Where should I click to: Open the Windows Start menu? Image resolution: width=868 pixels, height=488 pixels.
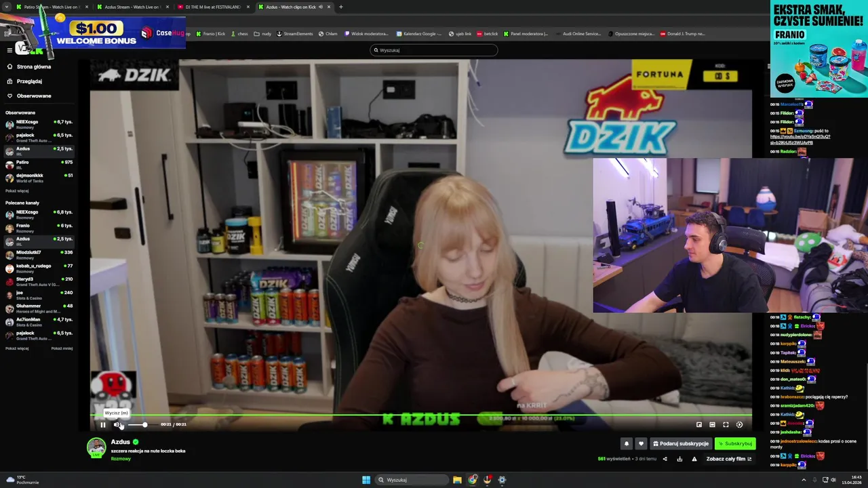tap(366, 480)
